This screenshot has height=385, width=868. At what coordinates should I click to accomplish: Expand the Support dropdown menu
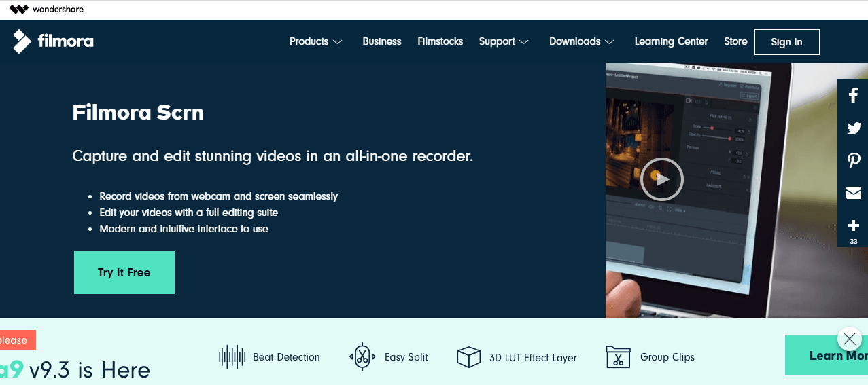click(504, 41)
